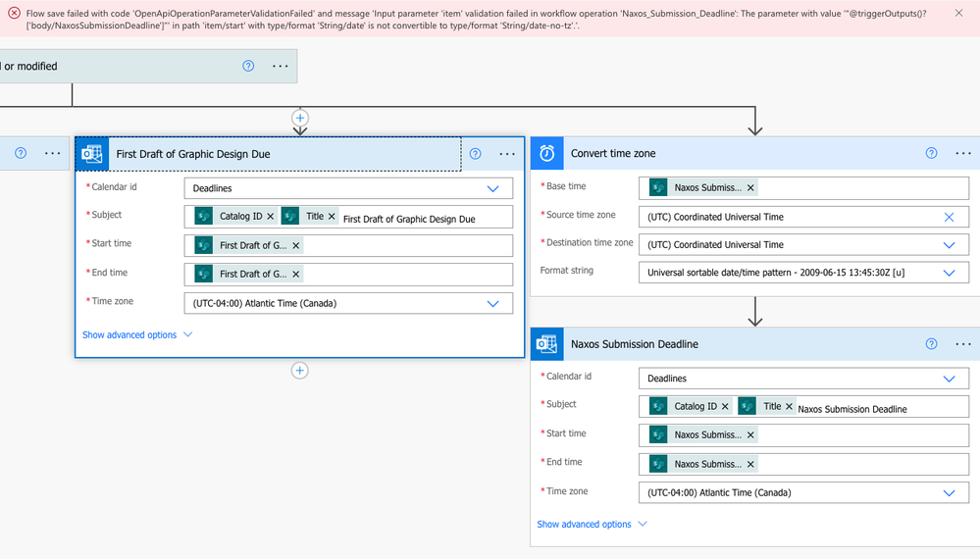
Task: Remove Catalog ID token from First Draft subject
Action: pos(271,216)
